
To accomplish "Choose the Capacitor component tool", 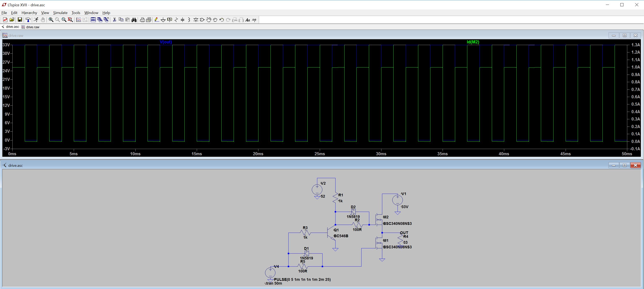I will coord(183,20).
